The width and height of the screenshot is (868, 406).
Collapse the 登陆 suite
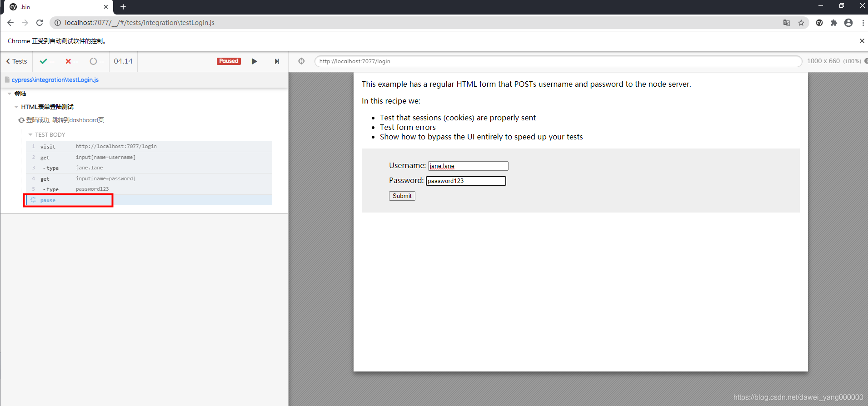[x=10, y=94]
